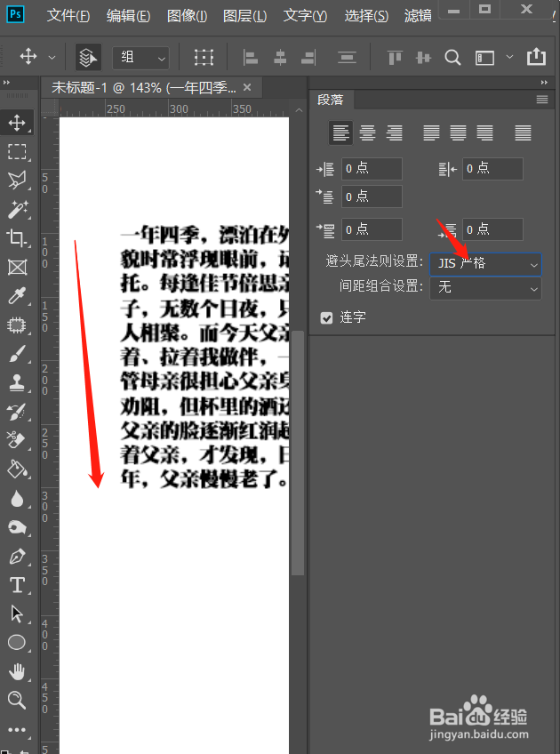Click the Share export icon
Screen dimensions: 560x754
(x=536, y=57)
